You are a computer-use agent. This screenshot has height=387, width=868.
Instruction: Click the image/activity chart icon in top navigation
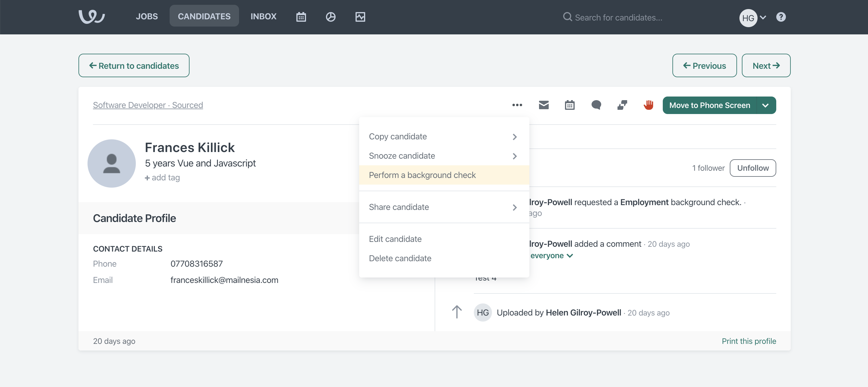coord(360,17)
